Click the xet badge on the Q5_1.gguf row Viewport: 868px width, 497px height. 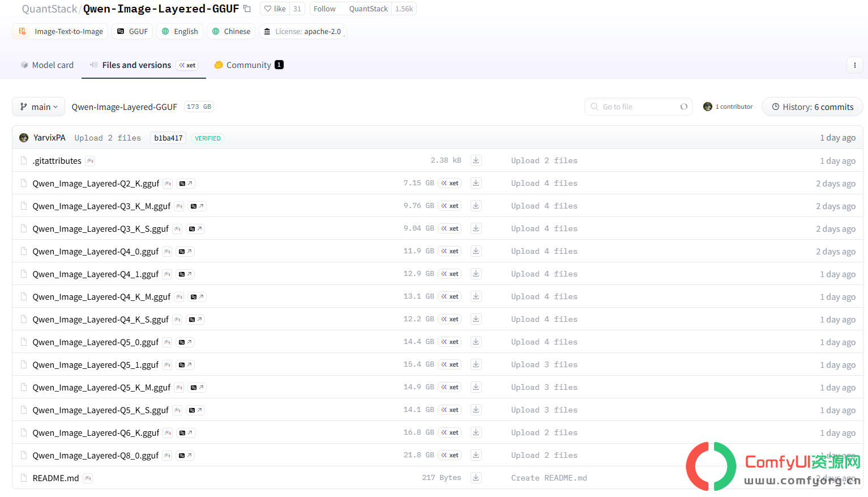450,364
